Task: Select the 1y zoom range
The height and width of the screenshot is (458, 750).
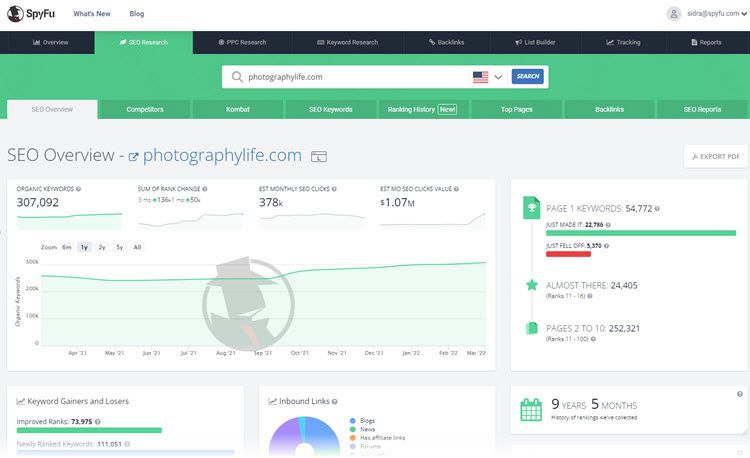Action: point(84,247)
